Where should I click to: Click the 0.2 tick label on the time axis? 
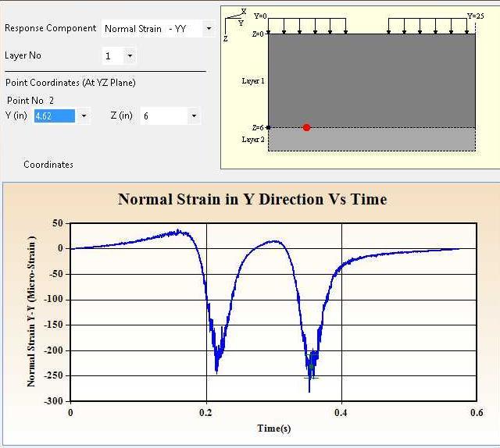tap(205, 413)
